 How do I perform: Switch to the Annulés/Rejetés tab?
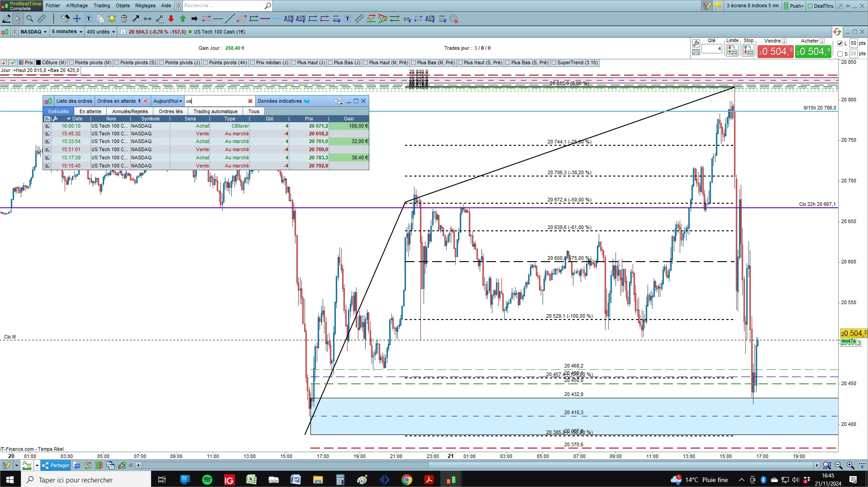coord(130,111)
